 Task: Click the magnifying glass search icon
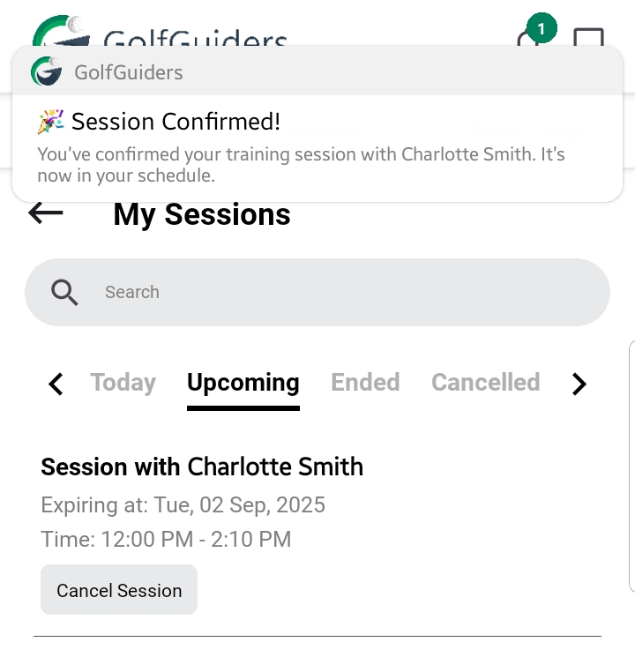(x=65, y=292)
